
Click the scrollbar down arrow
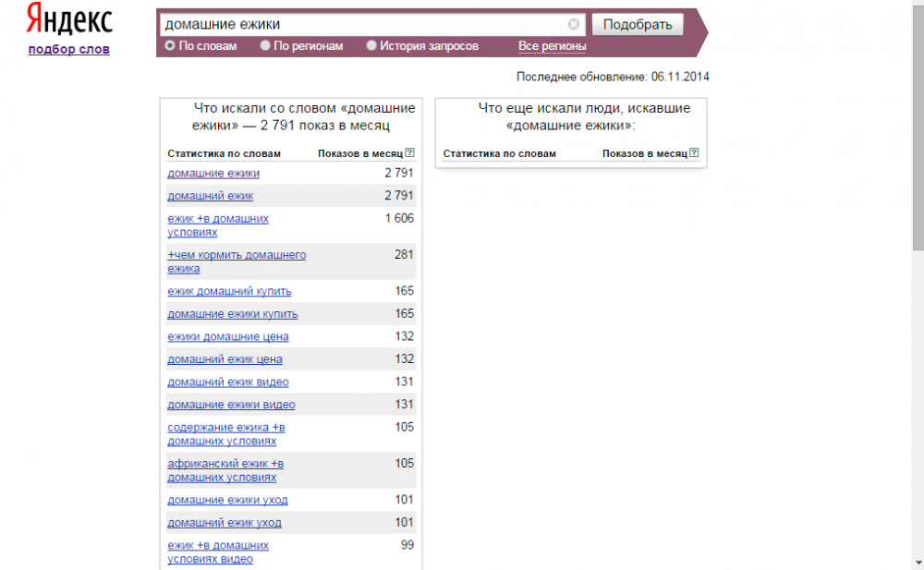tap(917, 562)
